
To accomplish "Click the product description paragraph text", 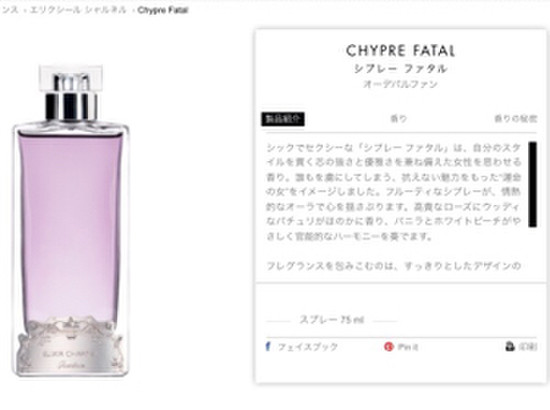I will click(x=393, y=192).
